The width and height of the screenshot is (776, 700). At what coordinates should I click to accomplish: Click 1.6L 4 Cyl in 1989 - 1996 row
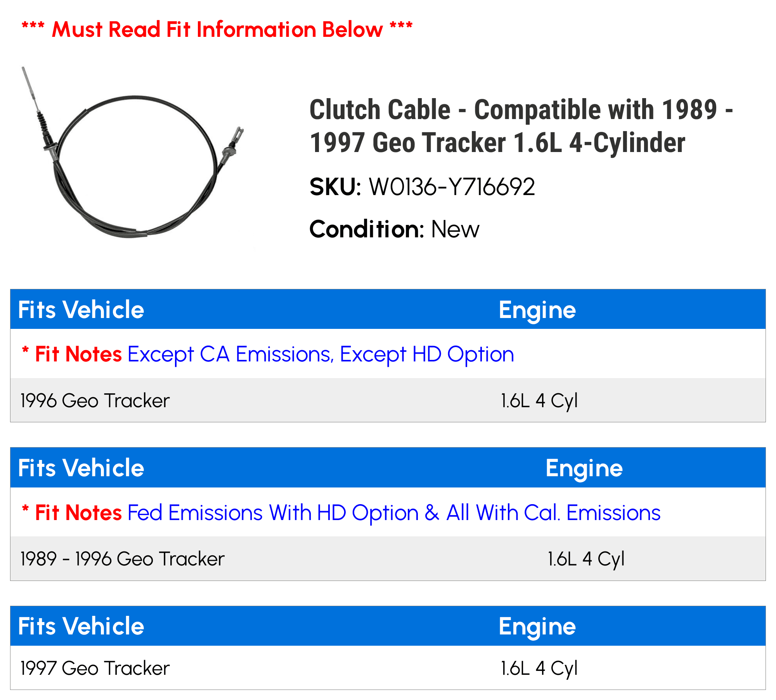pyautogui.click(x=585, y=559)
